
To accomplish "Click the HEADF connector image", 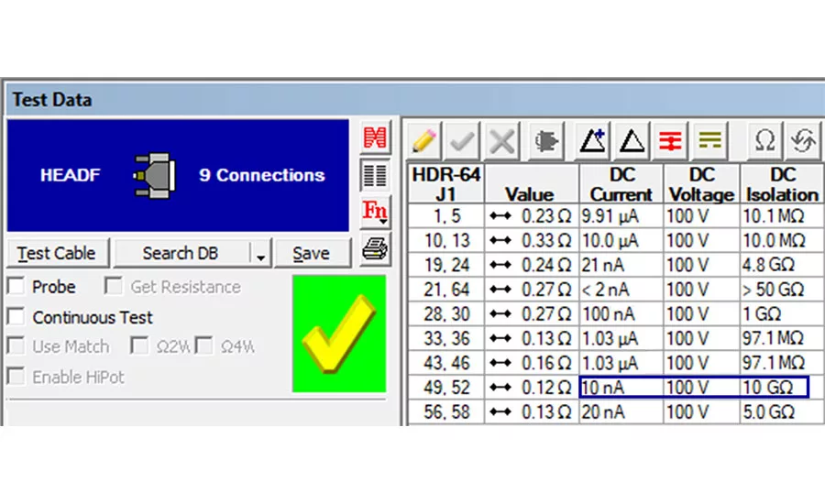I will click(x=155, y=176).
